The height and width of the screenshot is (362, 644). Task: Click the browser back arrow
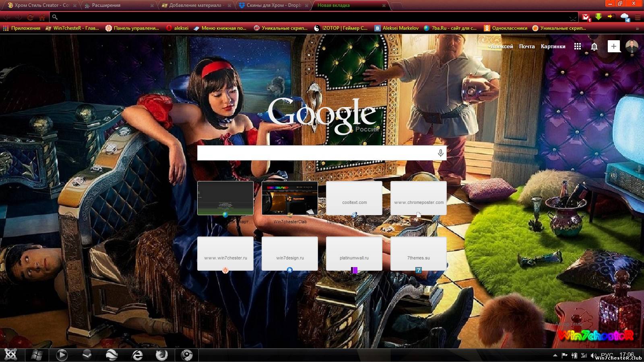pyautogui.click(x=7, y=17)
